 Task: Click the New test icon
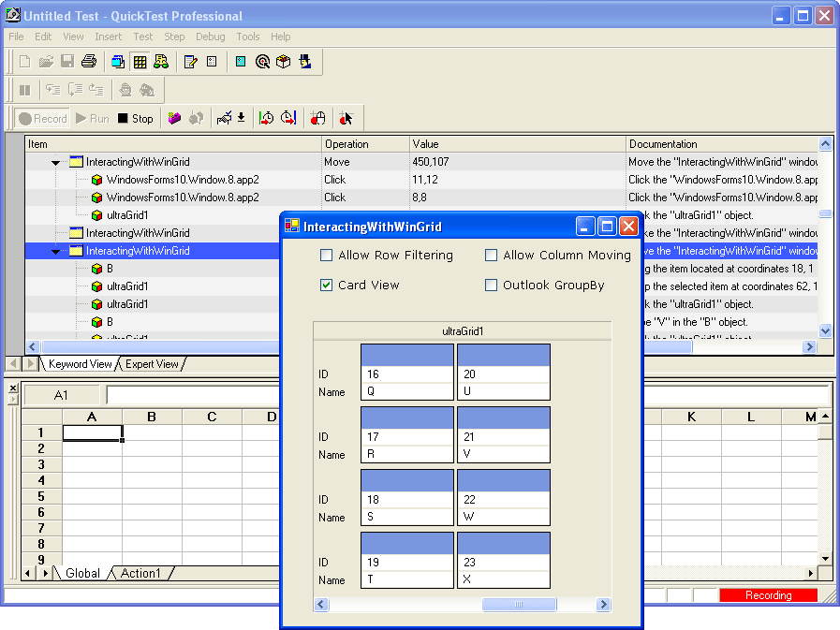tap(24, 62)
